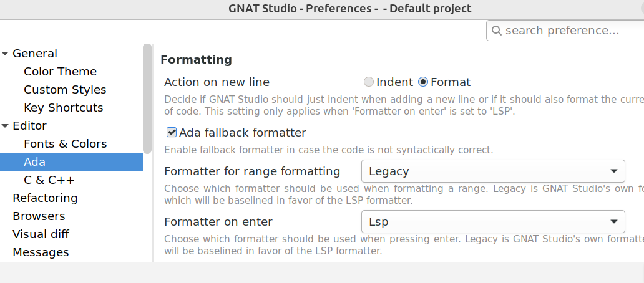Open Messages preferences page

coord(41,252)
